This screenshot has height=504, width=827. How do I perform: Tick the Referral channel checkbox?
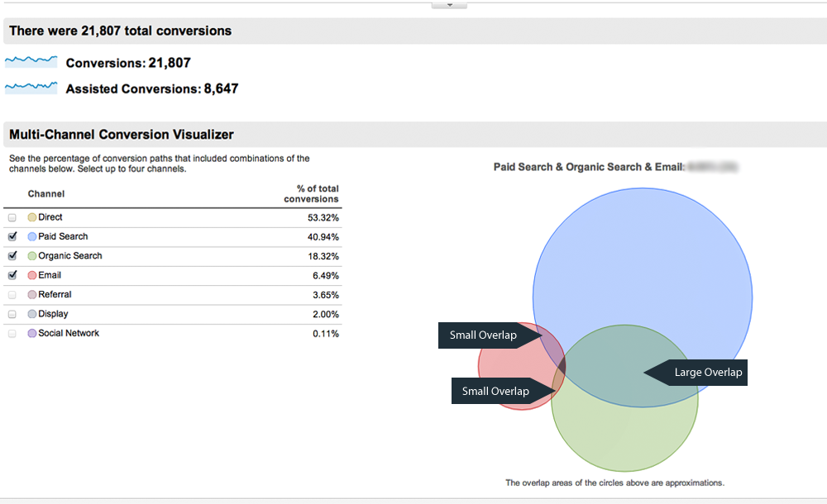click(12, 295)
